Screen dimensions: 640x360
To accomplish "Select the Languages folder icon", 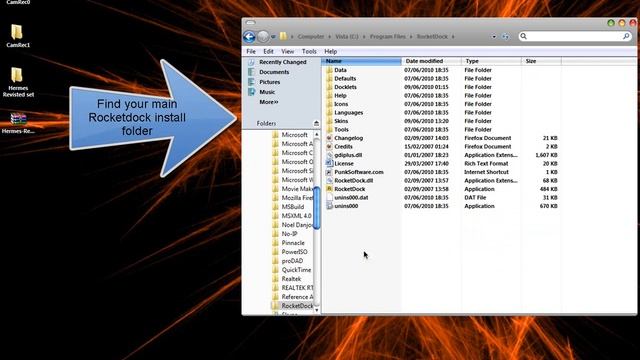I will click(x=329, y=113).
